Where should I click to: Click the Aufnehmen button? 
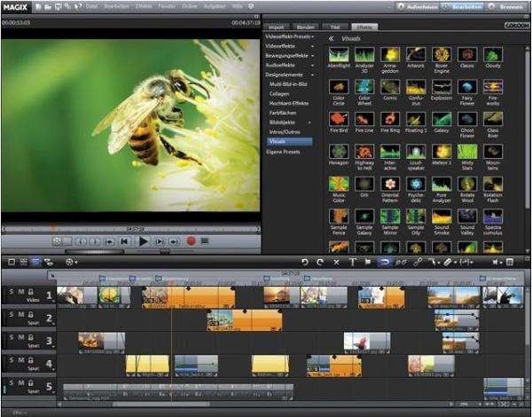pos(418,7)
